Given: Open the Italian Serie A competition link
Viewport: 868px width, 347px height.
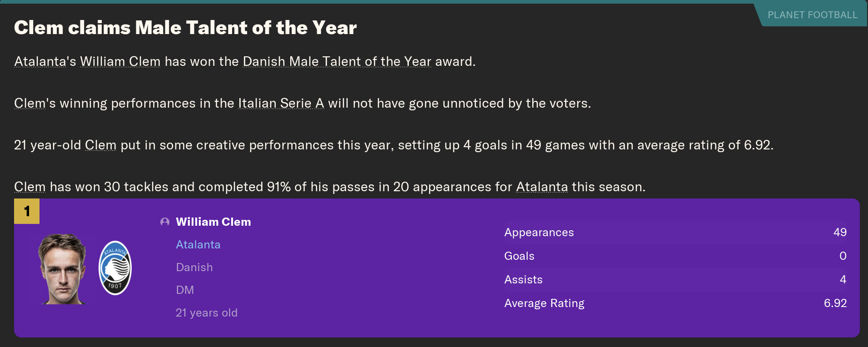Looking at the screenshot, I should [x=281, y=103].
